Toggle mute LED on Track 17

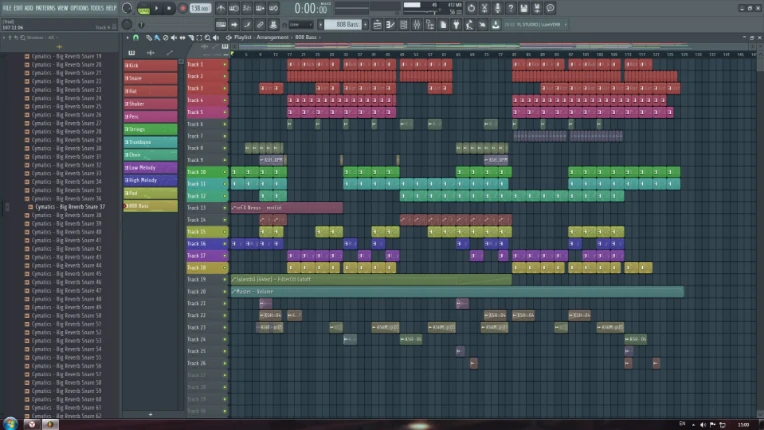pyautogui.click(x=224, y=256)
